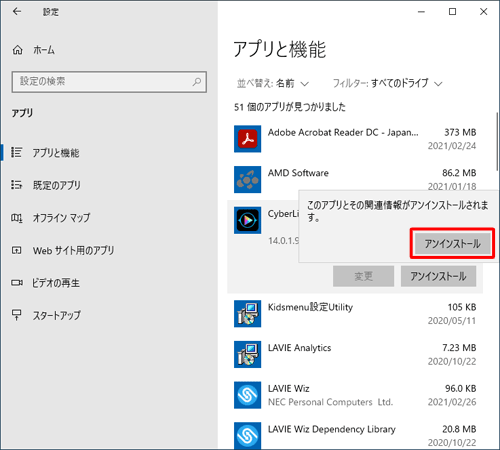Click the アプリと機能 list icon
The image size is (500, 450).
point(16,152)
